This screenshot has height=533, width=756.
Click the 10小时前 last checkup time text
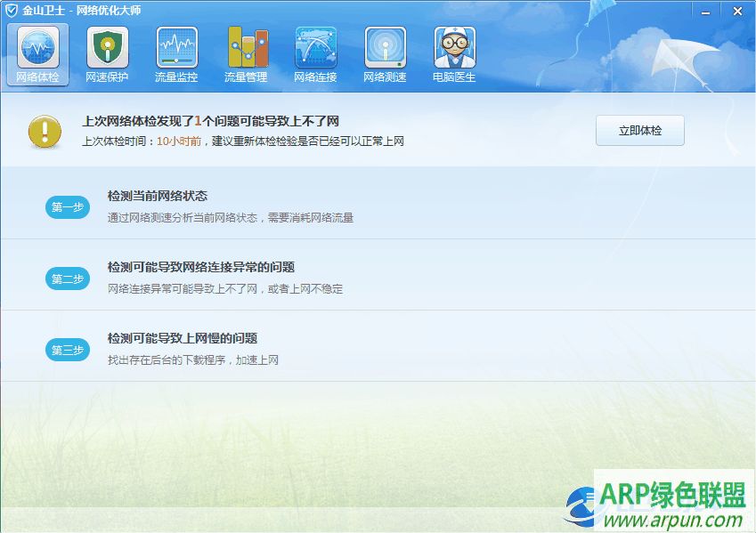[178, 141]
